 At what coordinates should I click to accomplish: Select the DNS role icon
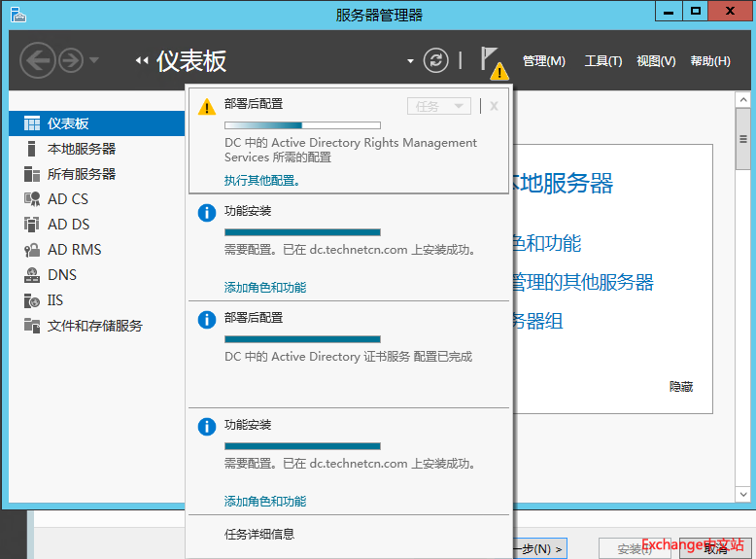[x=31, y=275]
